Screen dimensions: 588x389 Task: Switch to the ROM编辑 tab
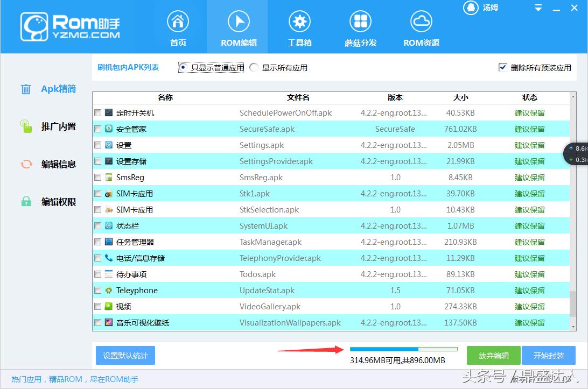pyautogui.click(x=238, y=23)
